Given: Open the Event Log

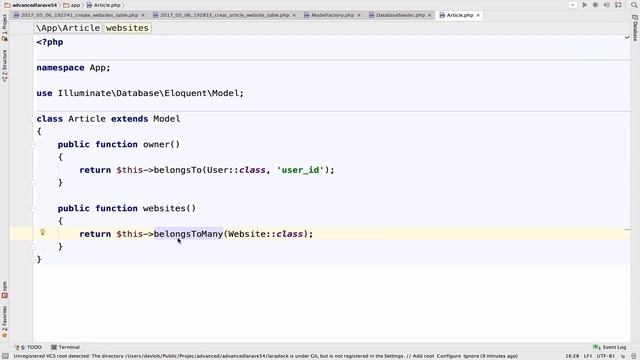Looking at the screenshot, I should click(609, 347).
